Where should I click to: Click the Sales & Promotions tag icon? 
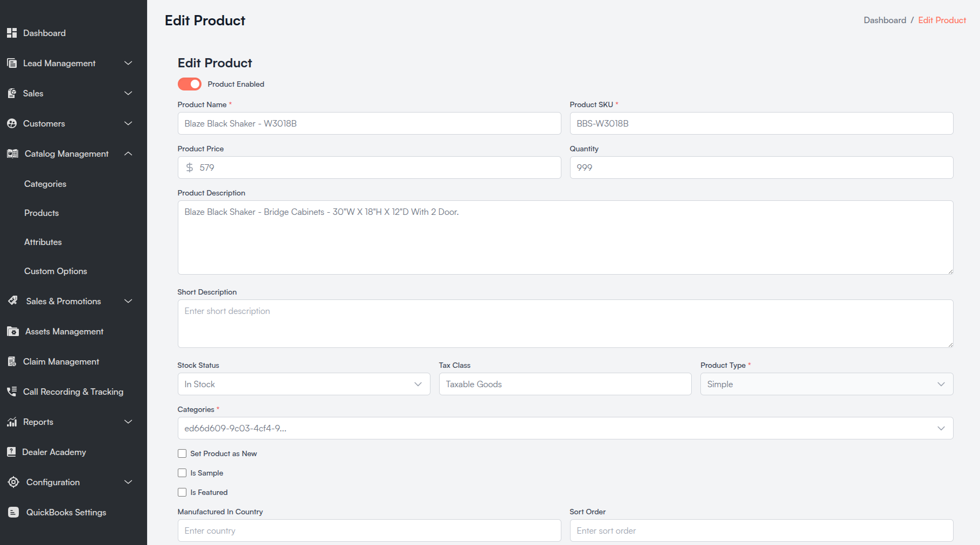pyautogui.click(x=13, y=301)
